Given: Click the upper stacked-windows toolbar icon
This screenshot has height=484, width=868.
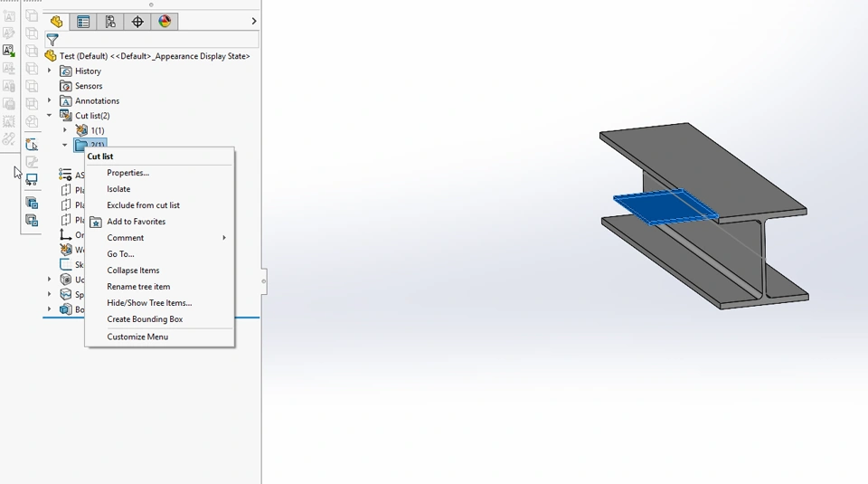Looking at the screenshot, I should click(x=32, y=203).
